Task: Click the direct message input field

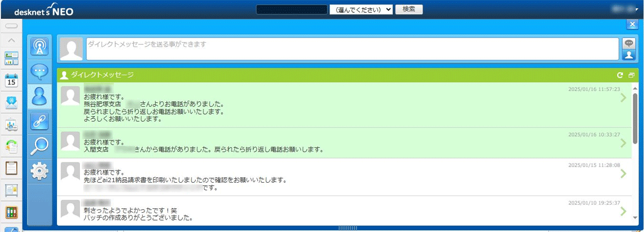Action: click(352, 49)
